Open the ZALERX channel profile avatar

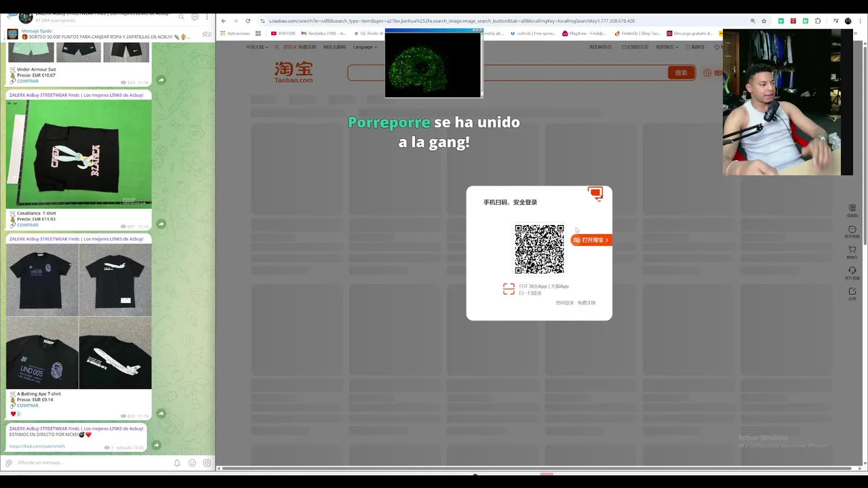(26, 17)
